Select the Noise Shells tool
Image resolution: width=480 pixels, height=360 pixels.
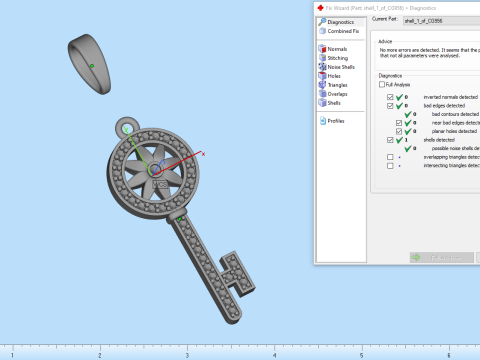pos(337,67)
